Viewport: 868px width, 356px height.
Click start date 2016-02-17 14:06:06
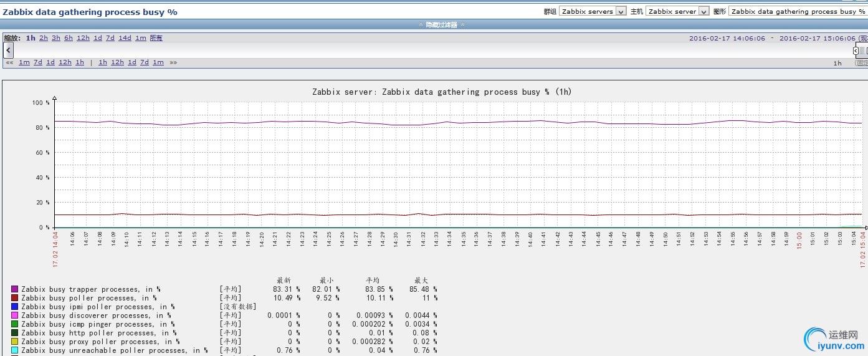727,38
